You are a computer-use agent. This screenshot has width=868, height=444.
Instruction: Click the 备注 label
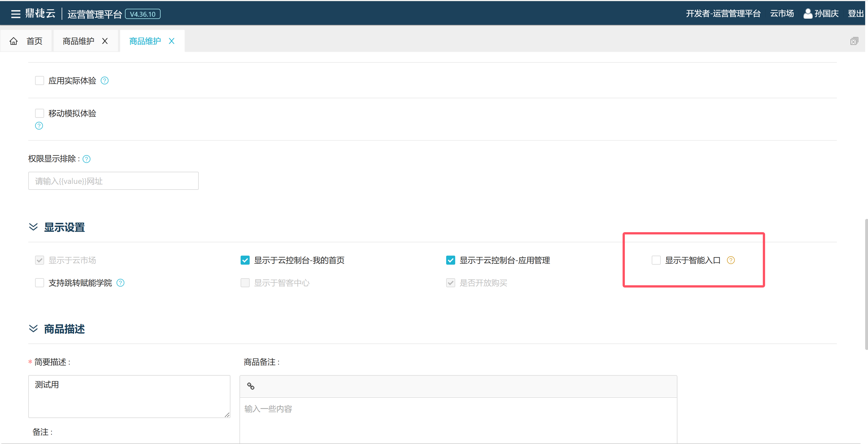(42, 432)
